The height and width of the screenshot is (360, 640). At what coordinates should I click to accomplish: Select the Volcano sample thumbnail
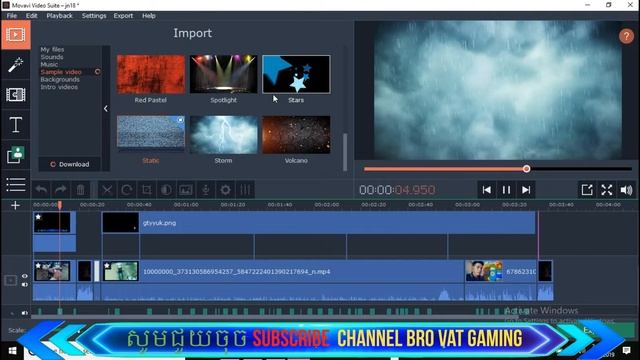(x=296, y=135)
